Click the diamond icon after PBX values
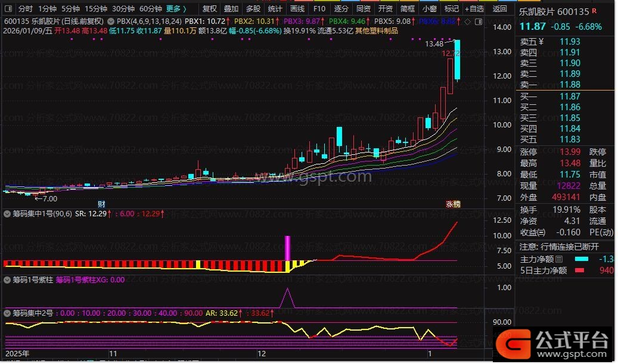618x364 pixels. (467, 21)
